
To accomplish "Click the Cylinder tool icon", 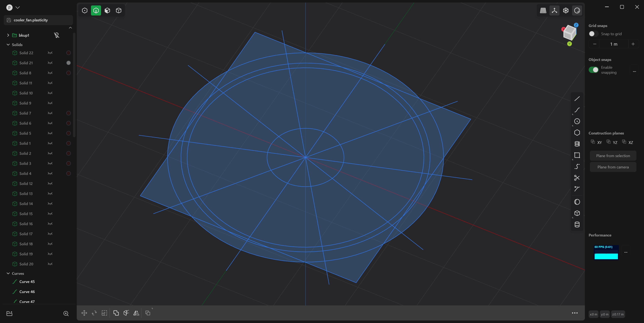I will tap(577, 225).
